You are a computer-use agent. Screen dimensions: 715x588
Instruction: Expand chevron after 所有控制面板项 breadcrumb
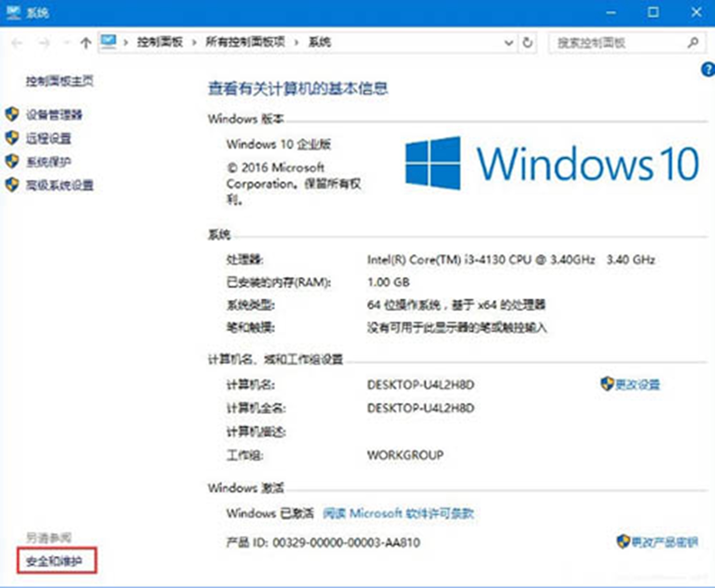(296, 43)
